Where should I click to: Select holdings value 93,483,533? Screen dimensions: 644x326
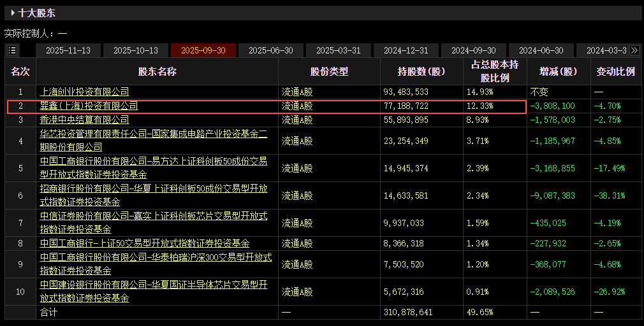406,92
